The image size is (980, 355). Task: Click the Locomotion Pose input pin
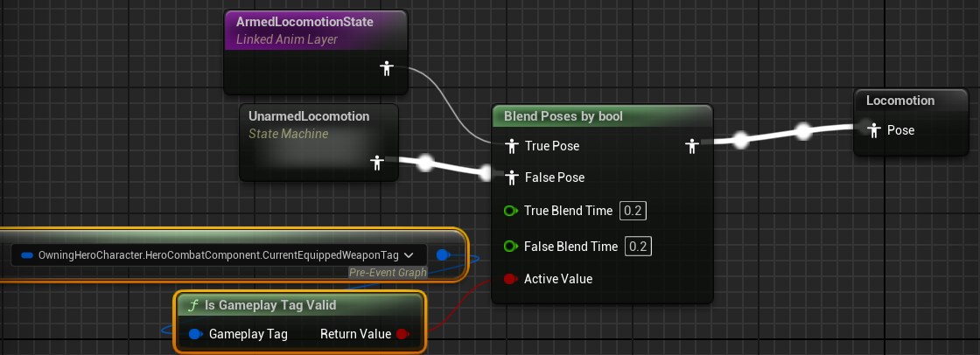[873, 130]
